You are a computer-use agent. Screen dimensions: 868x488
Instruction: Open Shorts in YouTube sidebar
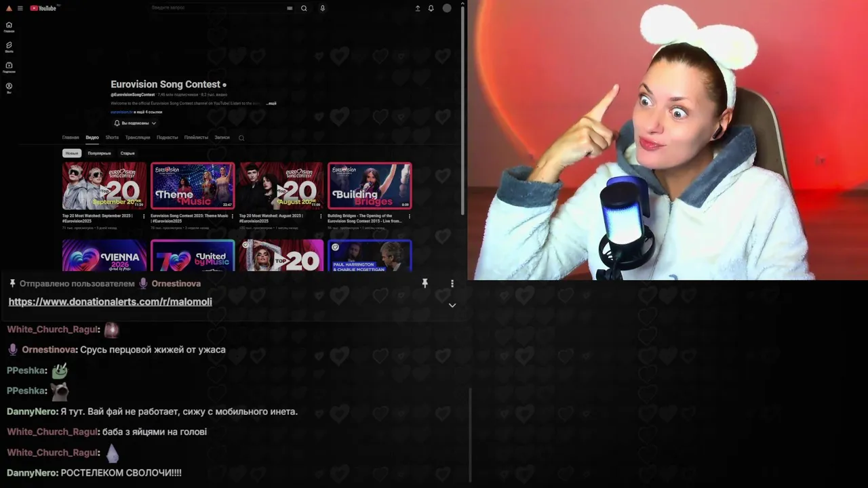(x=9, y=47)
